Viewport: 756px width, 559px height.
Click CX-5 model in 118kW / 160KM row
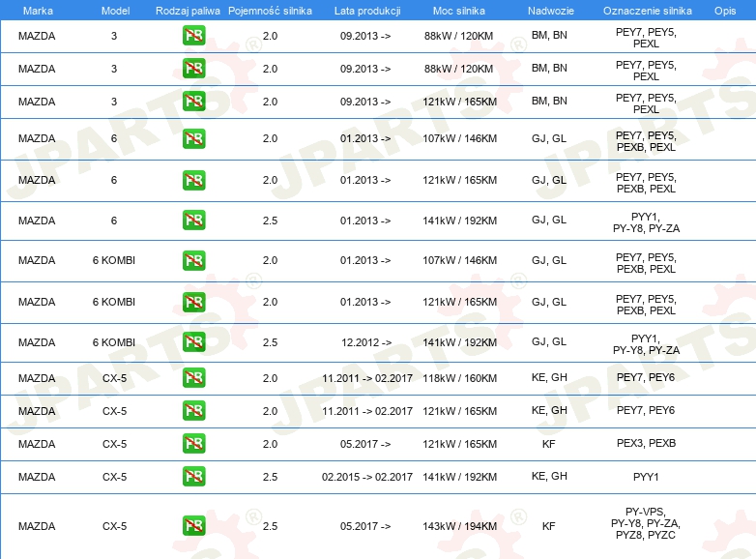tap(114, 378)
